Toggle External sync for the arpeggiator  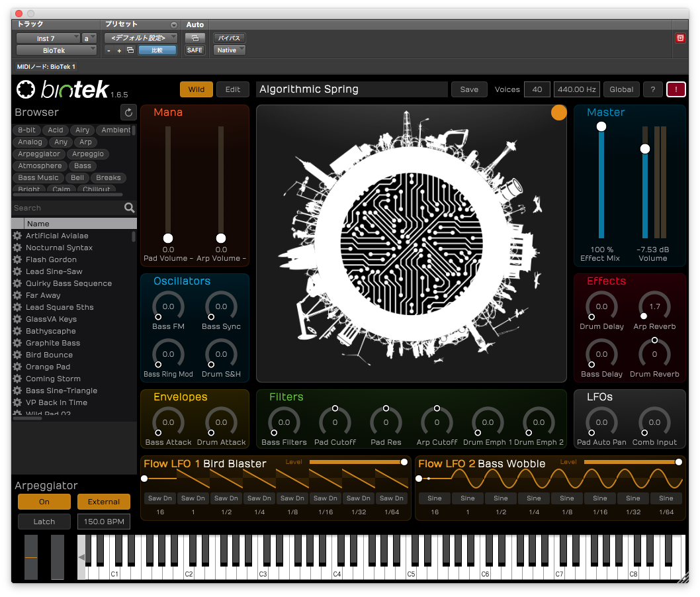click(104, 502)
